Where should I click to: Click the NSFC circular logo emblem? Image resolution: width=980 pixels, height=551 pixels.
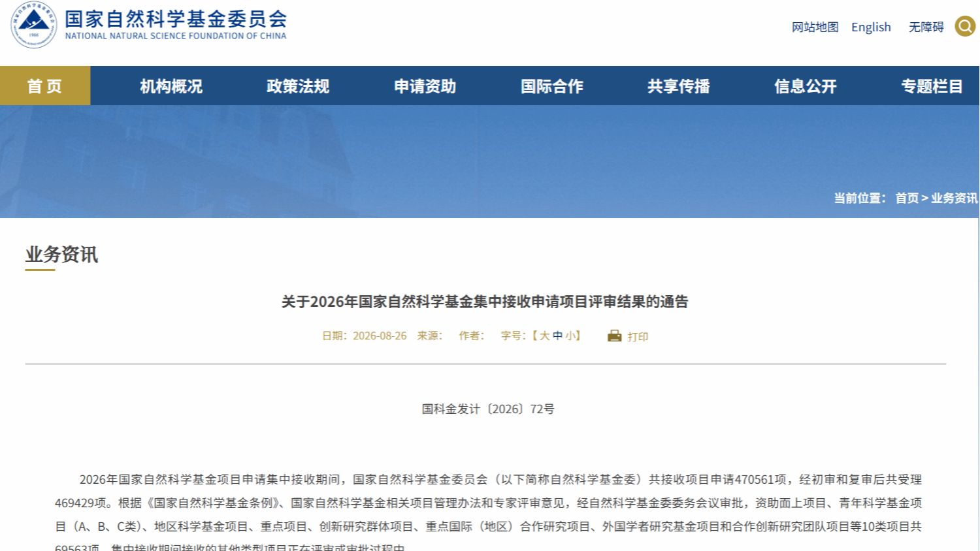[34, 25]
